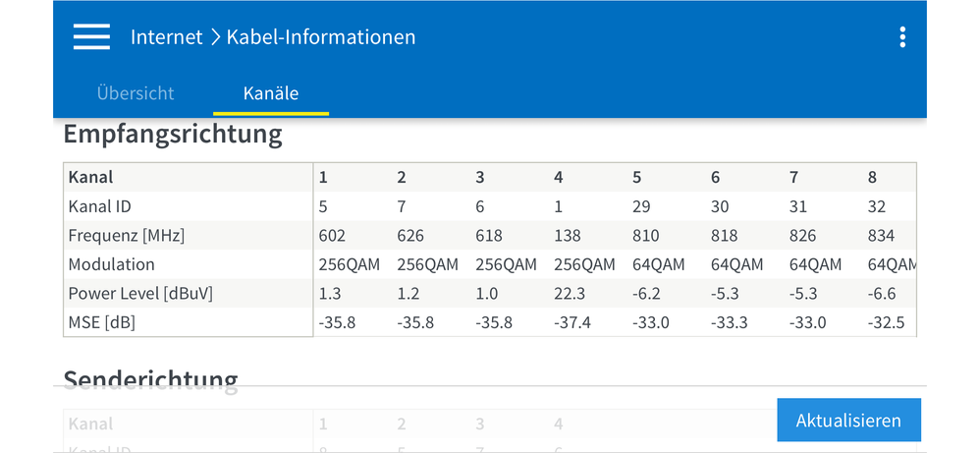Click the 834 frequency cell

[x=881, y=236]
